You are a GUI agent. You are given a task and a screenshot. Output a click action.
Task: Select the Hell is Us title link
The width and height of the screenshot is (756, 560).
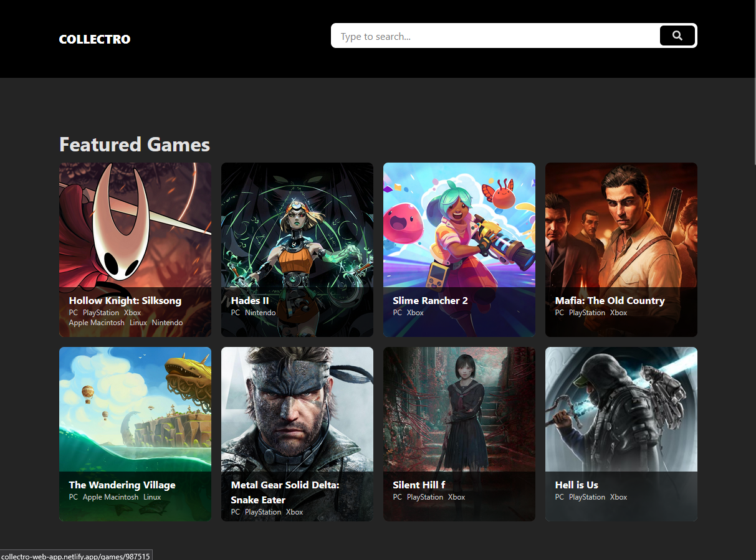point(576,485)
